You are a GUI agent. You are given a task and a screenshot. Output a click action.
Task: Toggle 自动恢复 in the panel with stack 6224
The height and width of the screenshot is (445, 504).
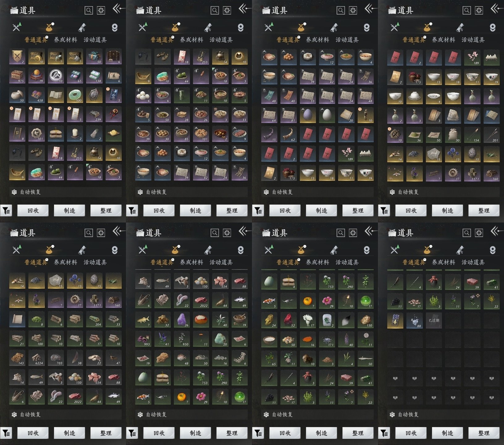30,414
